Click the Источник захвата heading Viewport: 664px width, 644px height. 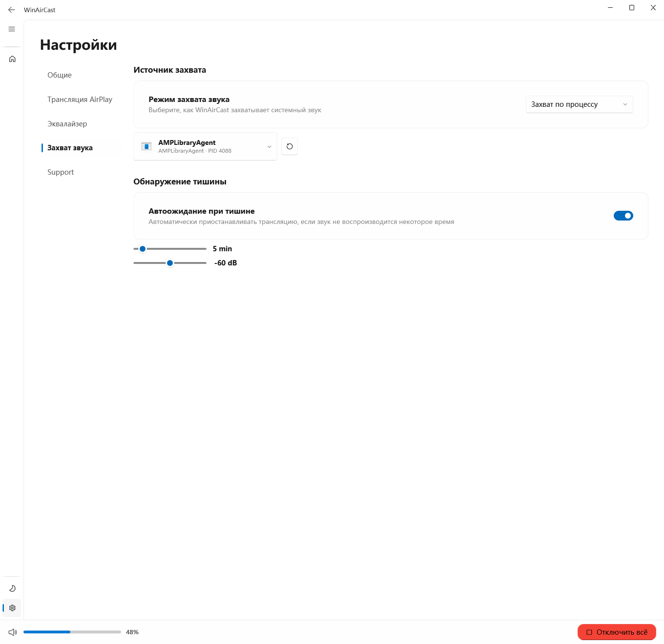pos(170,70)
